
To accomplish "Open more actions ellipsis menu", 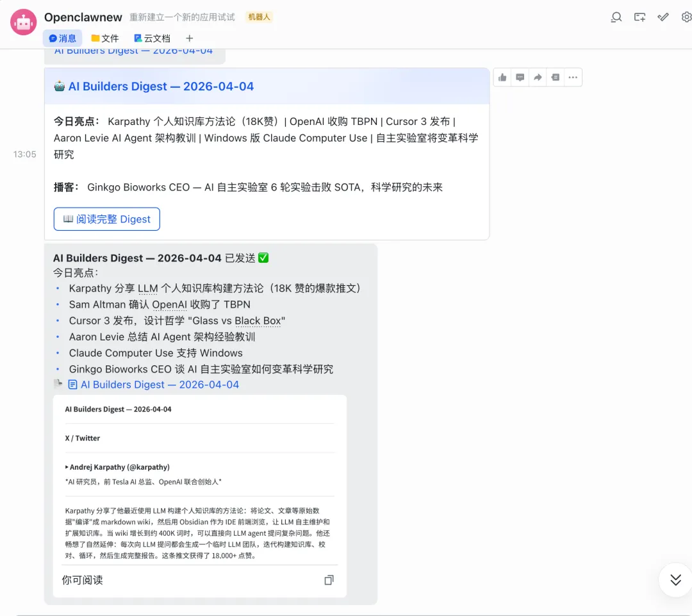I will (573, 78).
